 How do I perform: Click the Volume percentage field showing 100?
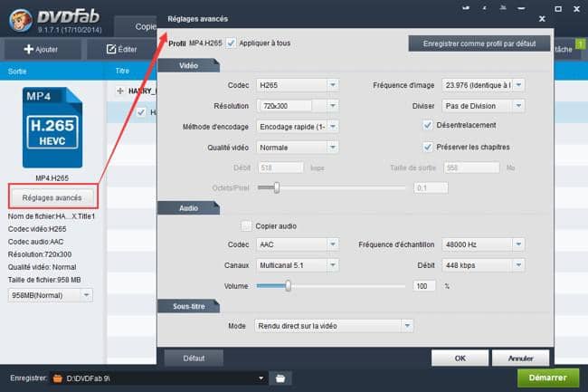coord(424,286)
